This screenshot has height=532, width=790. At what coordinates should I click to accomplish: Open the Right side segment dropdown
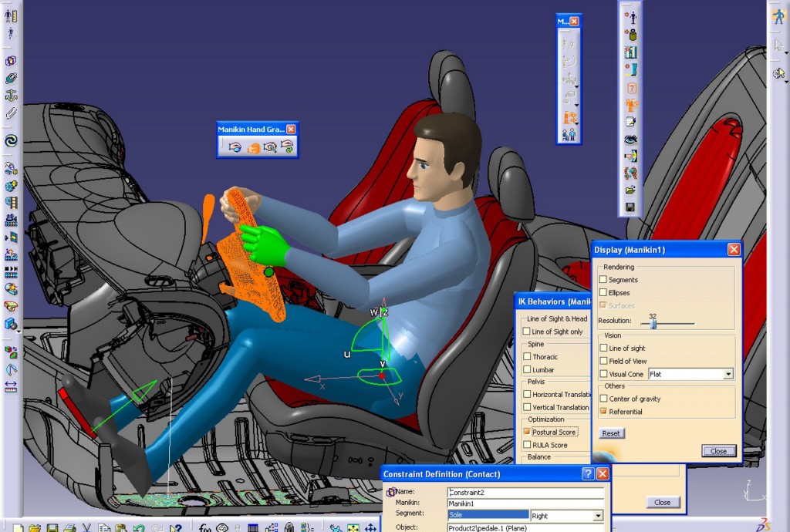[598, 516]
